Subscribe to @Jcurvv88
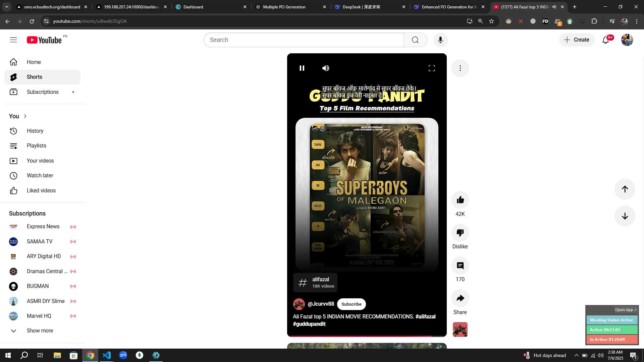This screenshot has height=362, width=644. pos(351,304)
